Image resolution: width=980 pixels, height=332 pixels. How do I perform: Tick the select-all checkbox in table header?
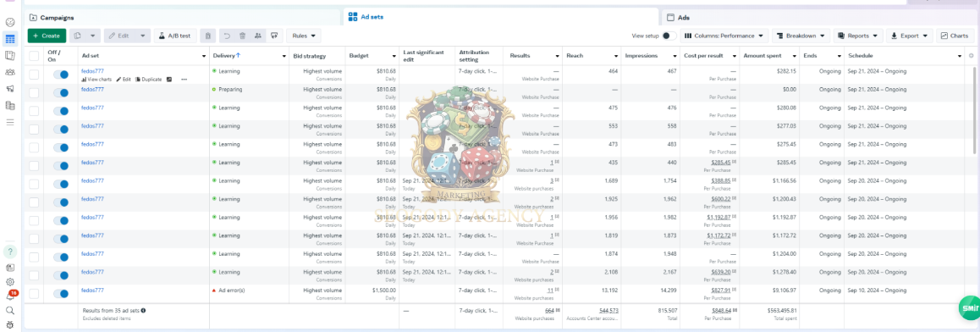[34, 56]
